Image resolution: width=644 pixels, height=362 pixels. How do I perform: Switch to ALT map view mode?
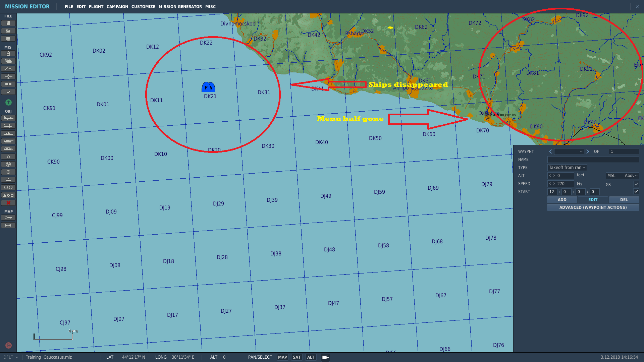tap(311, 357)
